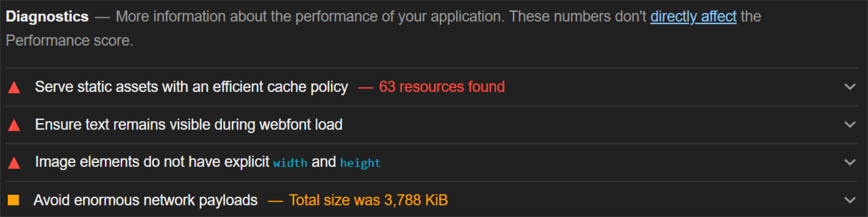
Task: Click the red triangle next to Image elements audit
Action: coord(14,163)
